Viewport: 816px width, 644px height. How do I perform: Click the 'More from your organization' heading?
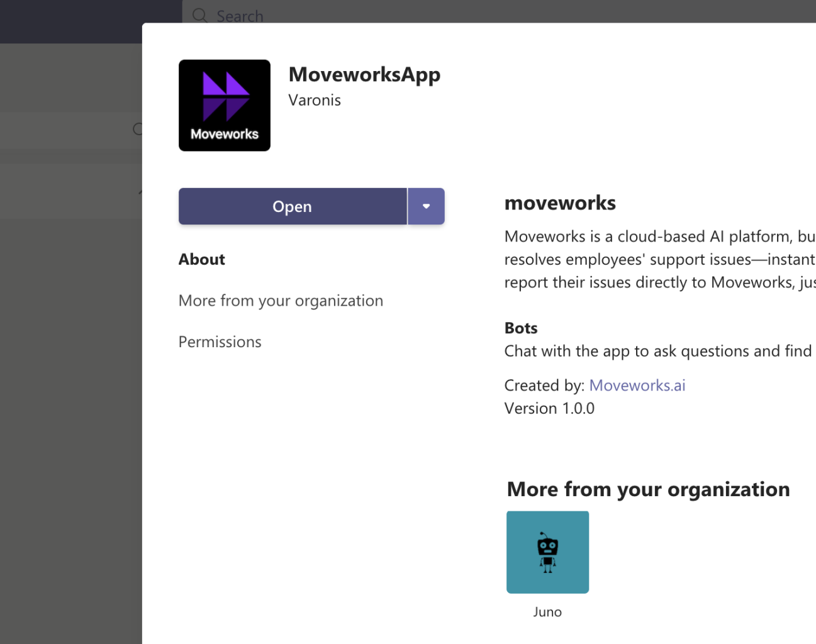tap(648, 489)
